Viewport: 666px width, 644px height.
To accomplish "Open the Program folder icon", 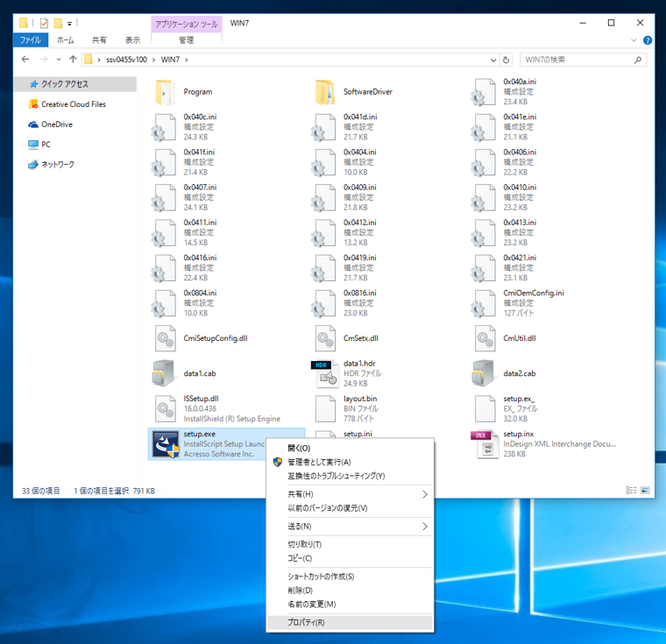I will tap(165, 92).
